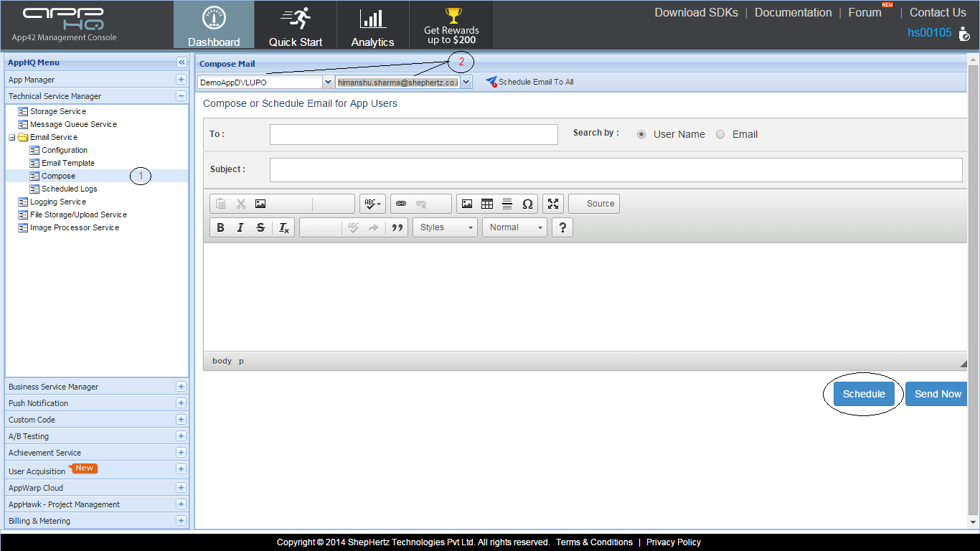Click the Subject input field

click(x=616, y=170)
